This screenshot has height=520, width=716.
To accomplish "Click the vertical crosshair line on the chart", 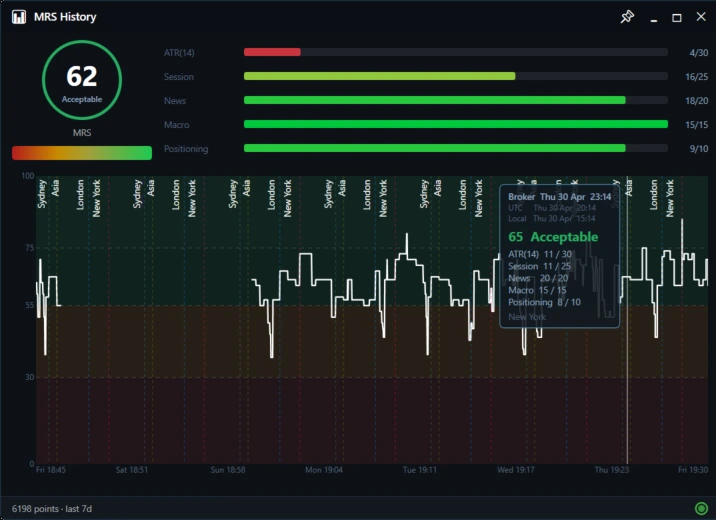I will (x=627, y=320).
